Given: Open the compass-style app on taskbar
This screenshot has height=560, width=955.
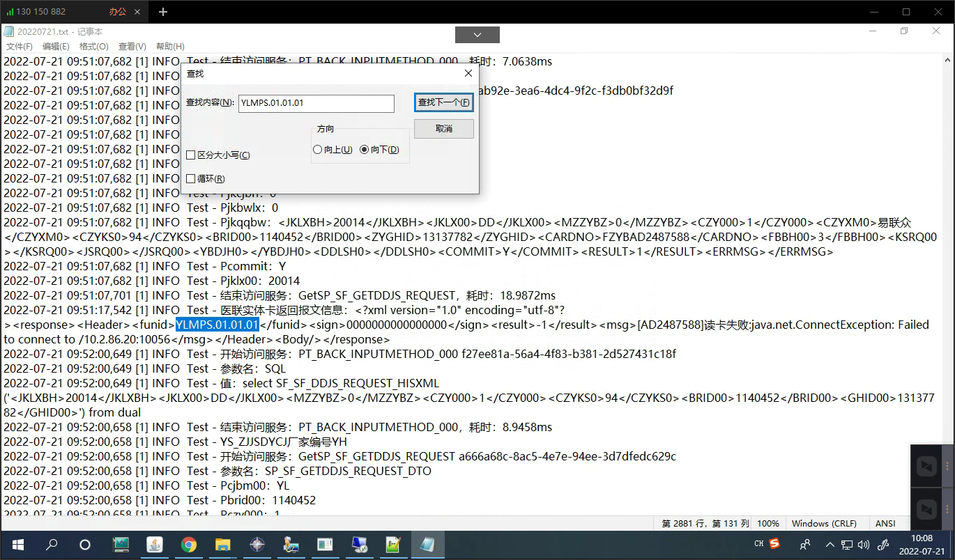Looking at the screenshot, I should point(257,544).
